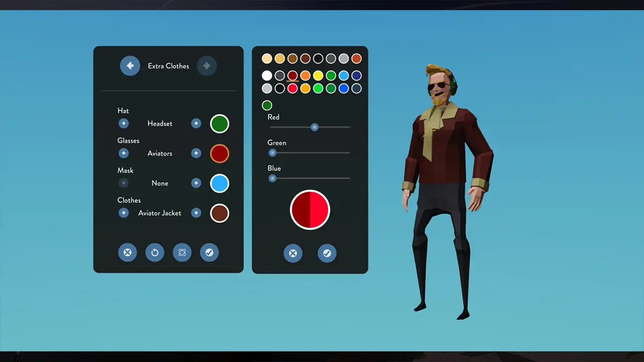Click the reset (circular arrow) icon
Viewport: 644px width, 362px height.
coord(155,252)
